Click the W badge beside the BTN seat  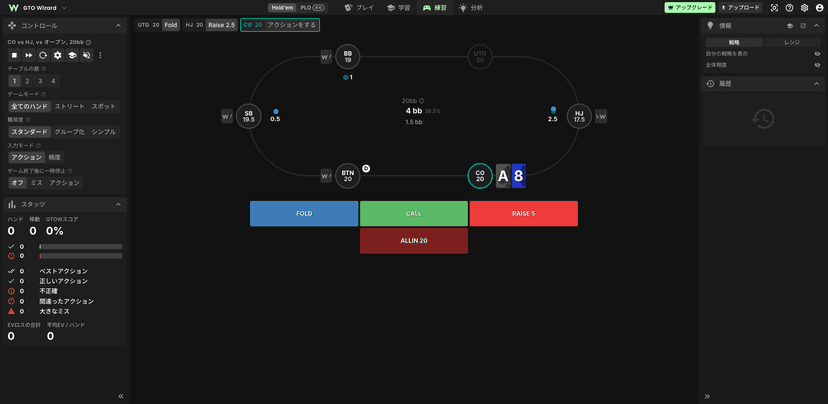(x=326, y=175)
